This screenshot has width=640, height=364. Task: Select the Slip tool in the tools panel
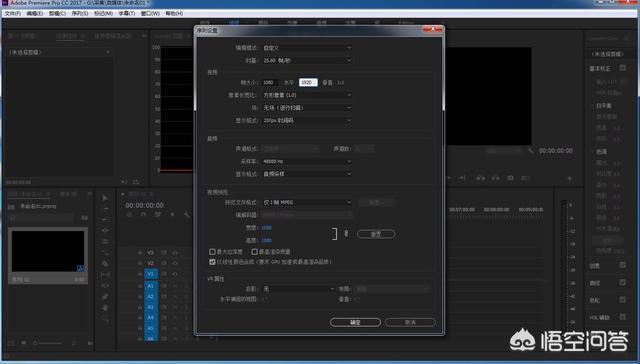coord(105,275)
